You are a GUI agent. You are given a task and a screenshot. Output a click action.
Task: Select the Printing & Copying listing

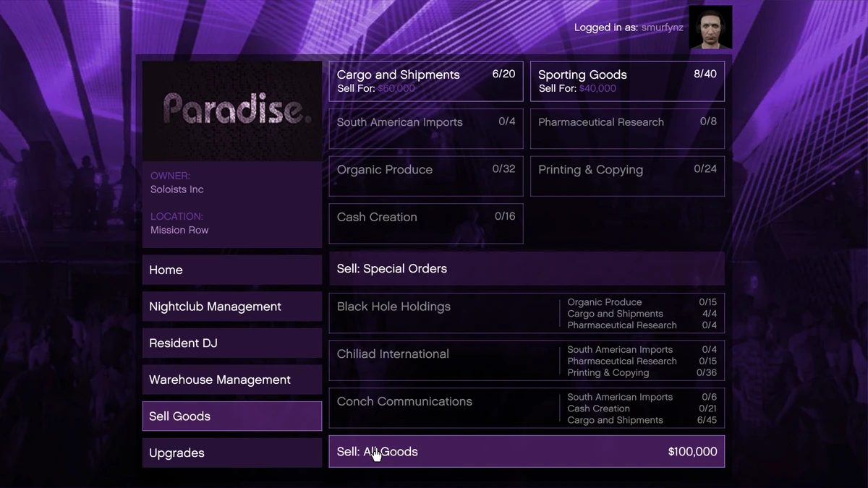pos(626,176)
